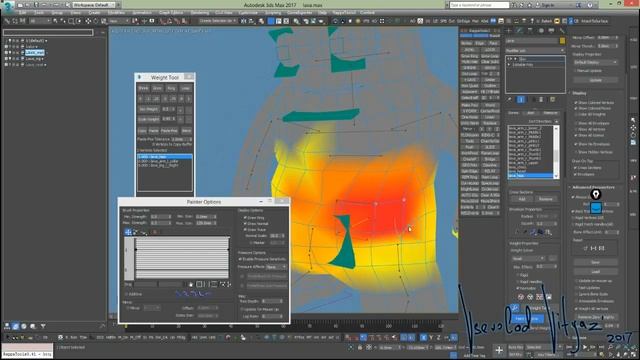The height and width of the screenshot is (360, 640).
Task: Click the Max. Strength field in Painter Options
Action: (x=161, y=223)
